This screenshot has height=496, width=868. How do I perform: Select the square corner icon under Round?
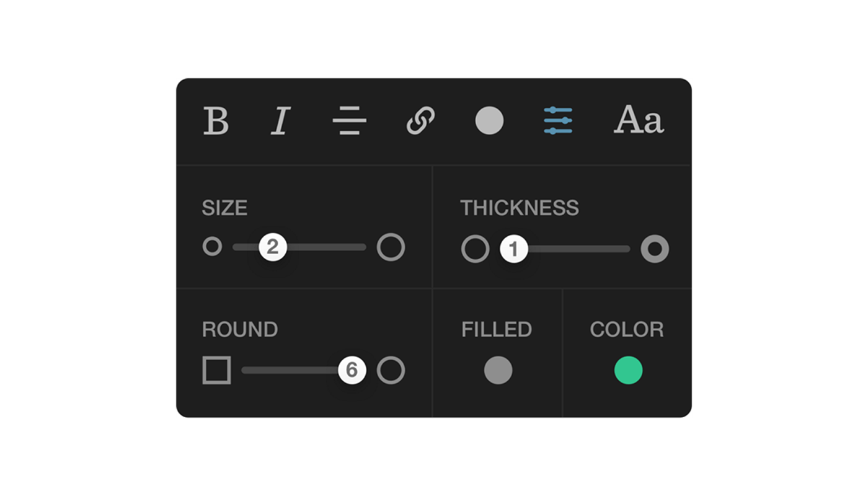pyautogui.click(x=216, y=370)
